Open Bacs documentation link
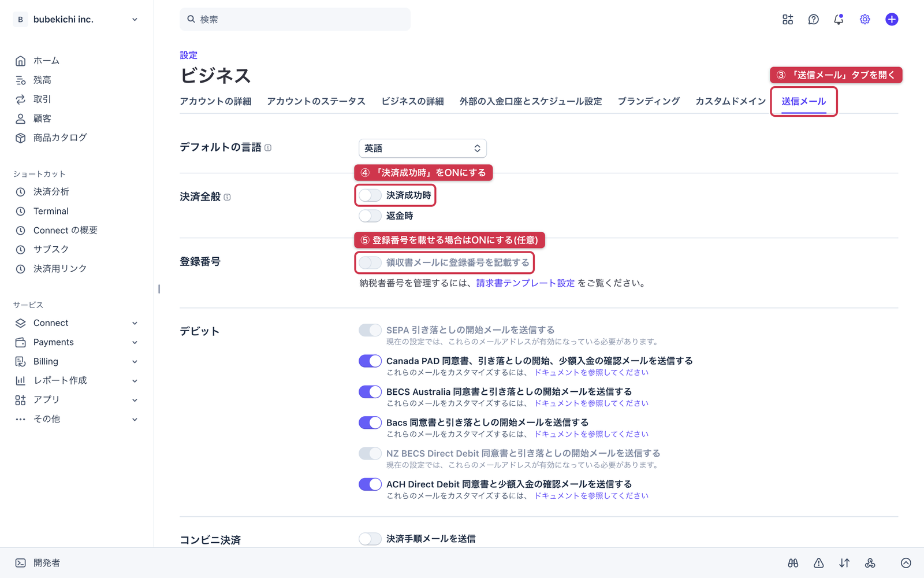The image size is (924, 578). coord(591,434)
